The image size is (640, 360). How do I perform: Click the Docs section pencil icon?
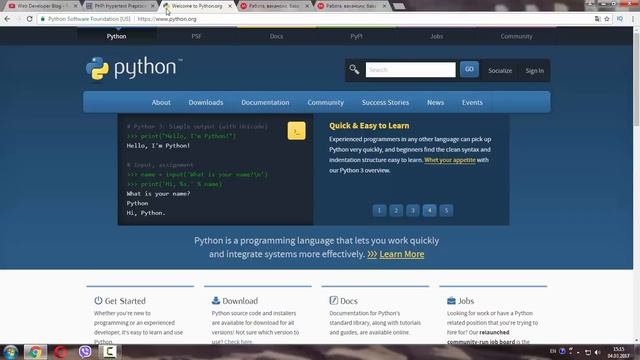tap(333, 300)
